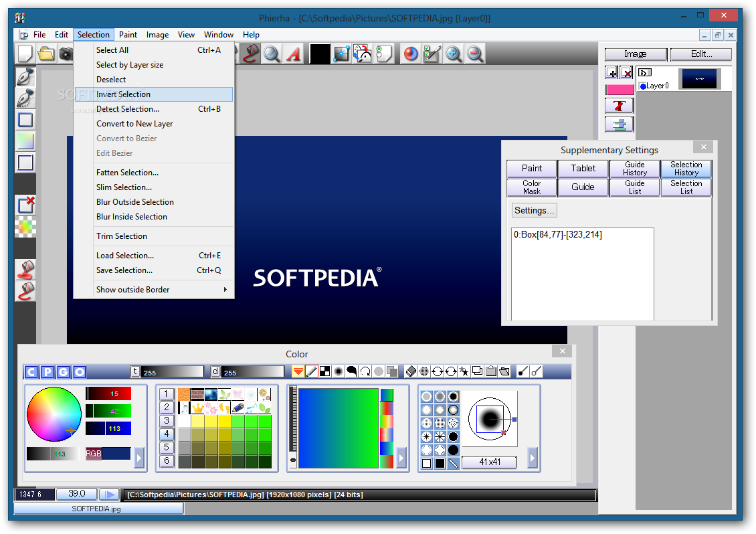Click the red and blue sphere icon
This screenshot has width=756, height=534.
click(411, 54)
